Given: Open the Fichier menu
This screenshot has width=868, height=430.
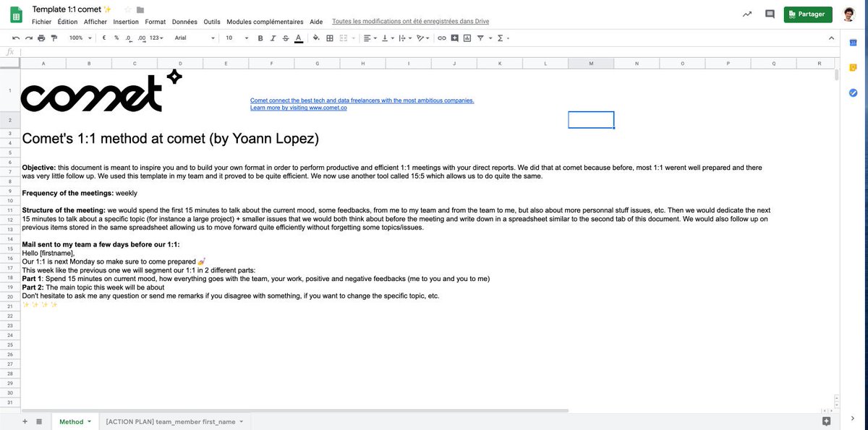Looking at the screenshot, I should (x=42, y=22).
